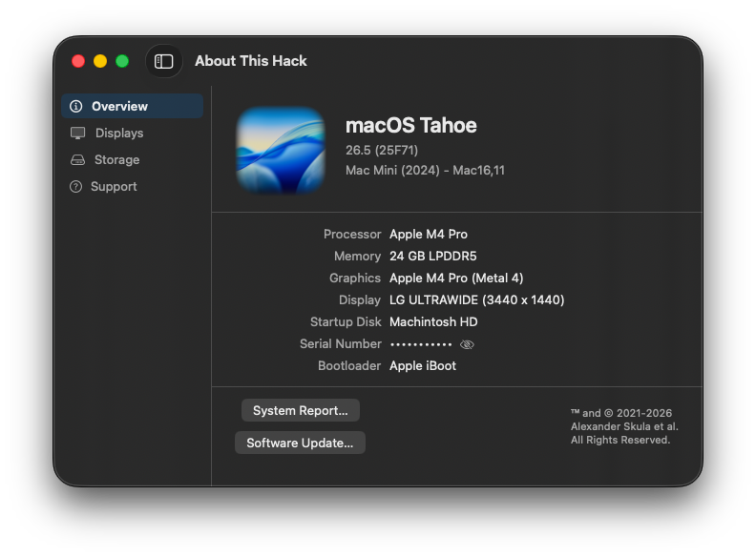Click the Support question mark icon
Image resolution: width=756 pixels, height=557 pixels.
[x=75, y=187]
